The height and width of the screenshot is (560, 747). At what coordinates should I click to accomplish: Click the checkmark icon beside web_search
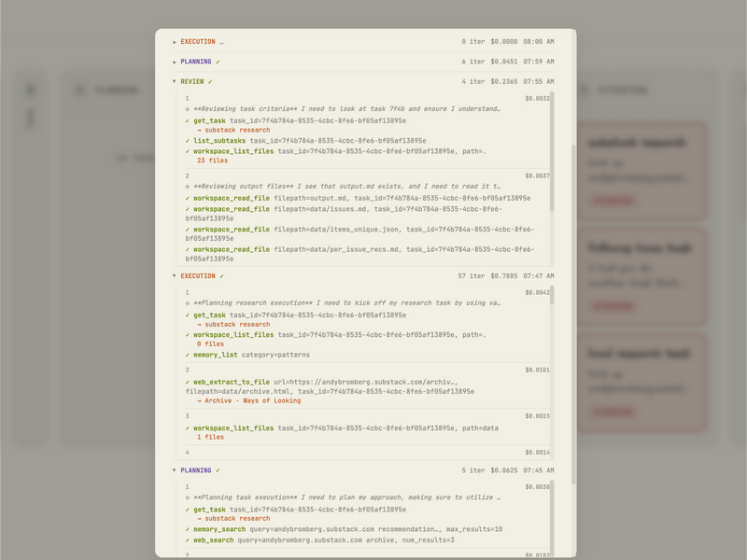point(188,539)
